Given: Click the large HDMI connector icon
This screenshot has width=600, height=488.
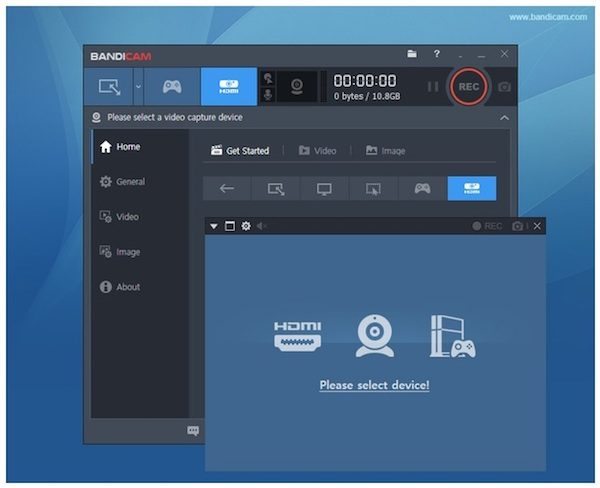Looking at the screenshot, I should [298, 336].
